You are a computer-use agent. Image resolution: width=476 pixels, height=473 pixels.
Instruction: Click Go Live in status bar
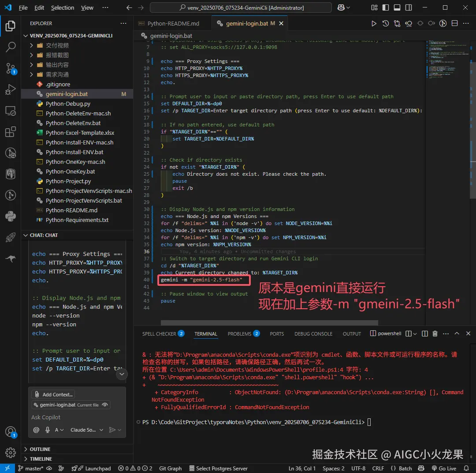point(443,469)
